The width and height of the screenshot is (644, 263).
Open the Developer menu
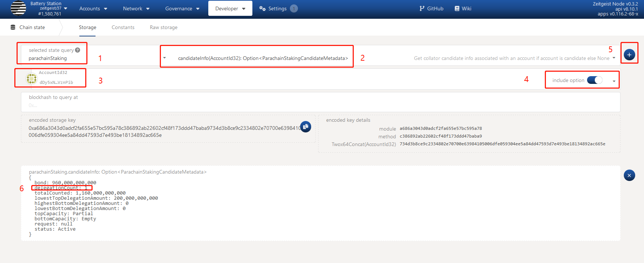tap(230, 8)
